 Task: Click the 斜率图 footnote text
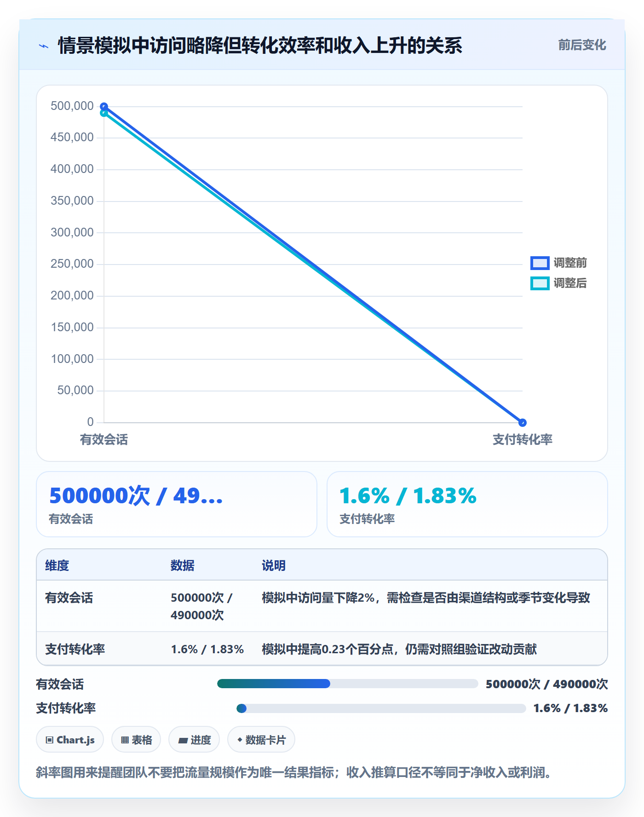tap(295, 772)
